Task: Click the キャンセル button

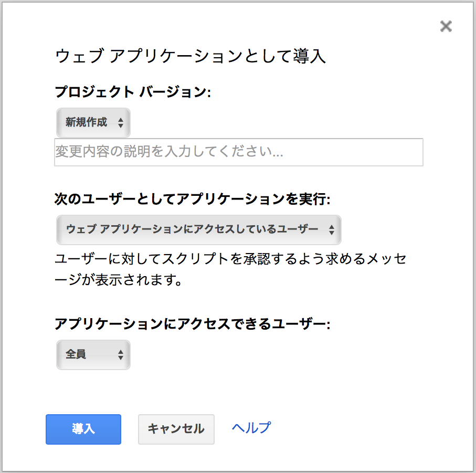Action: point(176,429)
